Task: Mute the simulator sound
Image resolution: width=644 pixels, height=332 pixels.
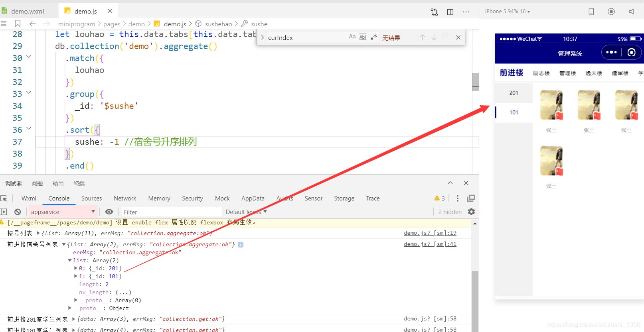Action: 631,12
